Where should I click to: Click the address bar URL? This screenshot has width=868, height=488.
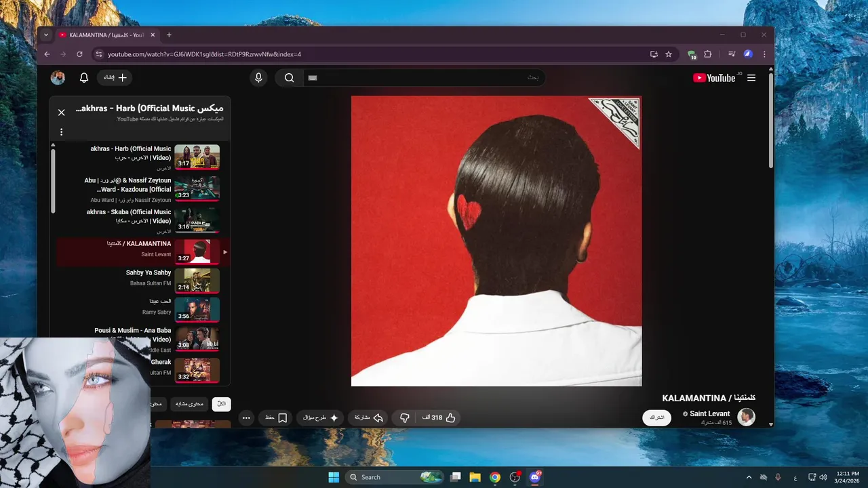coord(204,54)
